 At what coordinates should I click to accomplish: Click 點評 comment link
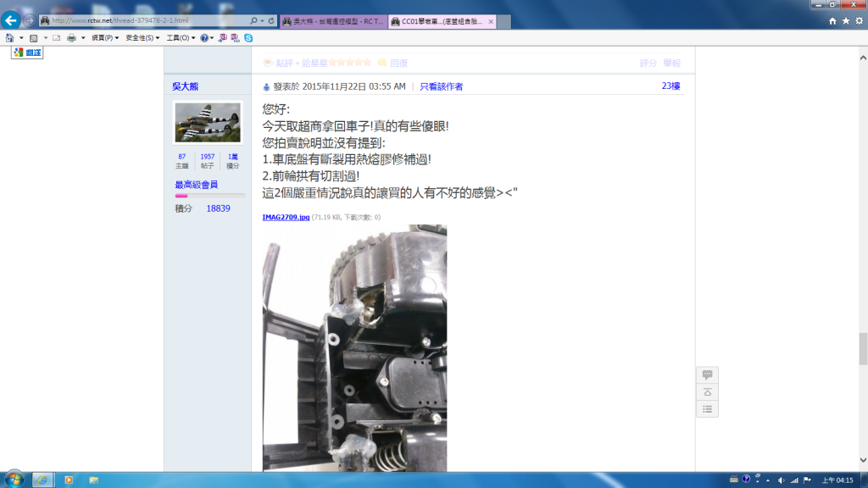pos(285,63)
